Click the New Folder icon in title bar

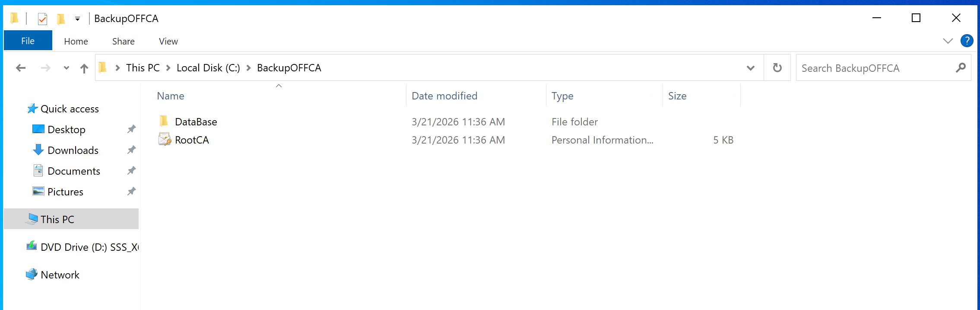pyautogui.click(x=61, y=19)
